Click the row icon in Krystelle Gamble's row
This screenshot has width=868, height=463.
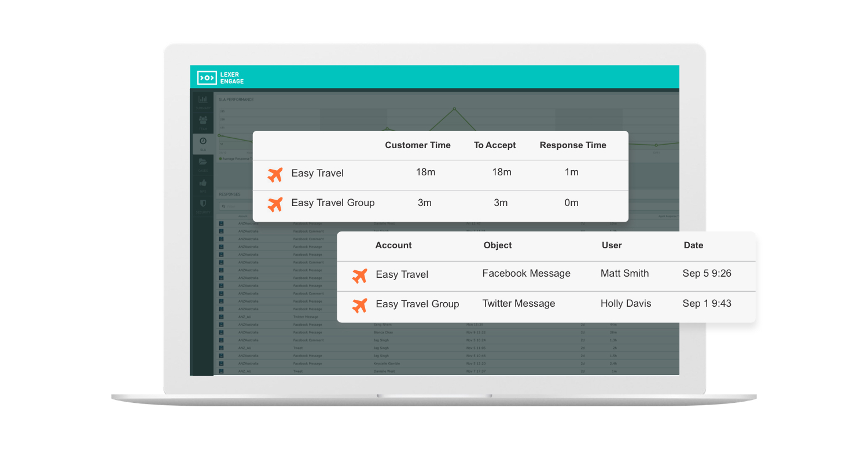click(x=221, y=363)
